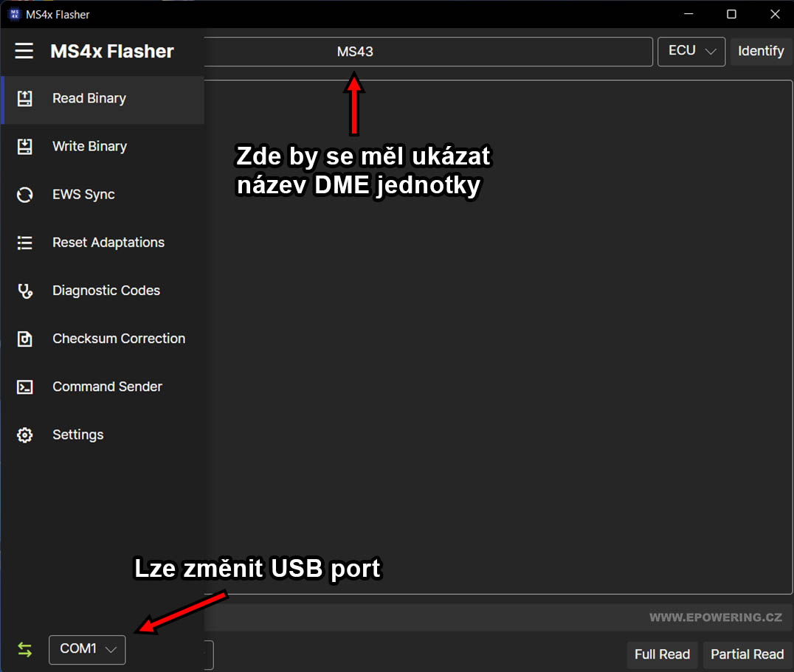This screenshot has height=672, width=794.
Task: Select the Write Binary menu item
Action: [x=103, y=146]
